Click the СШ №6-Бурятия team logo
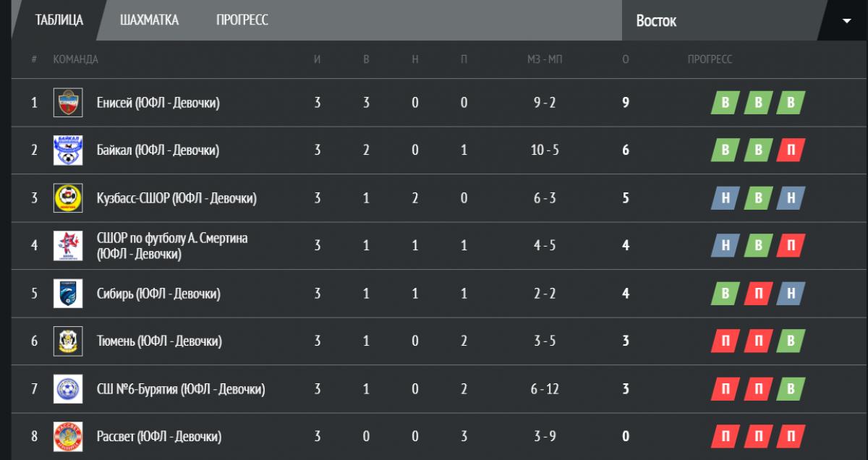This screenshot has height=460, width=868. [x=68, y=389]
